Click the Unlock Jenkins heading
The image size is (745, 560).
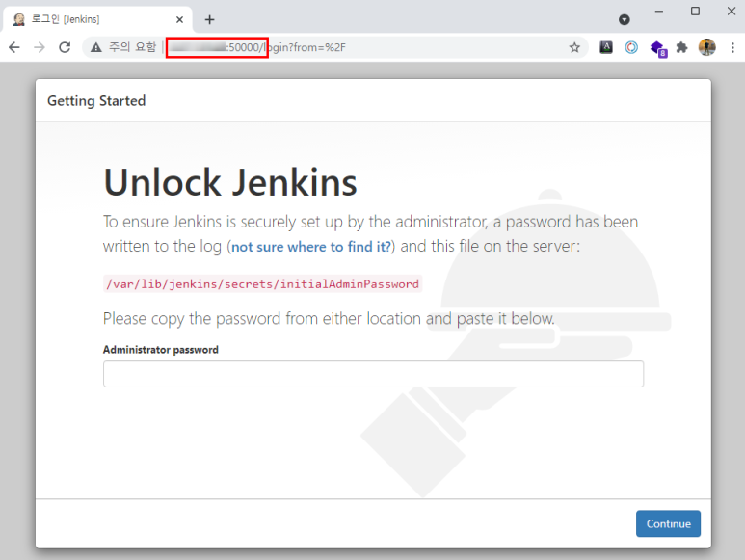[230, 183]
